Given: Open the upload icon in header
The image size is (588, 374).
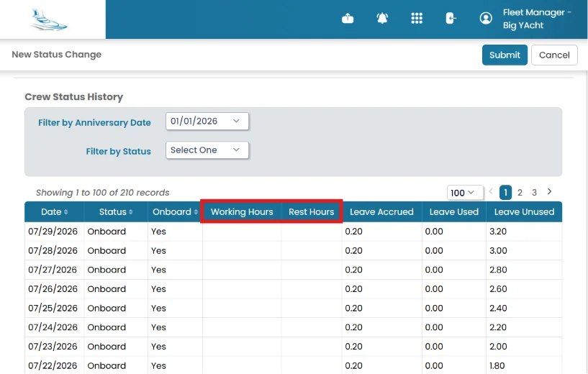Looking at the screenshot, I should 348,18.
